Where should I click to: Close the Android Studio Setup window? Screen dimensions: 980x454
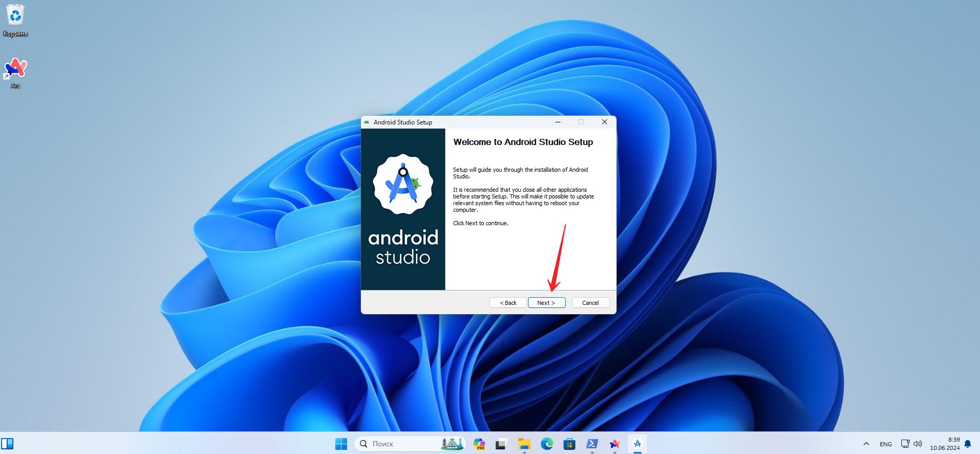(x=605, y=122)
